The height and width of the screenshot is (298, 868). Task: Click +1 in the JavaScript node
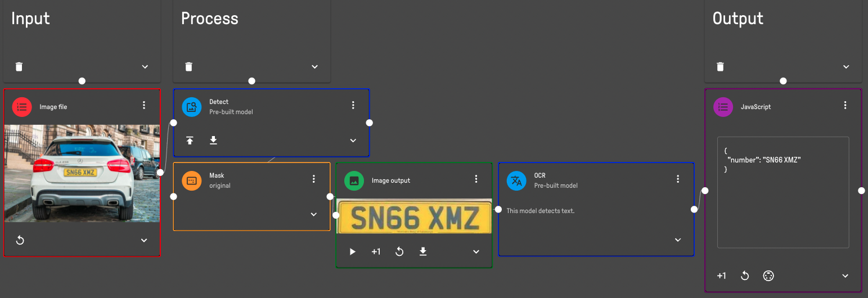[722, 276]
